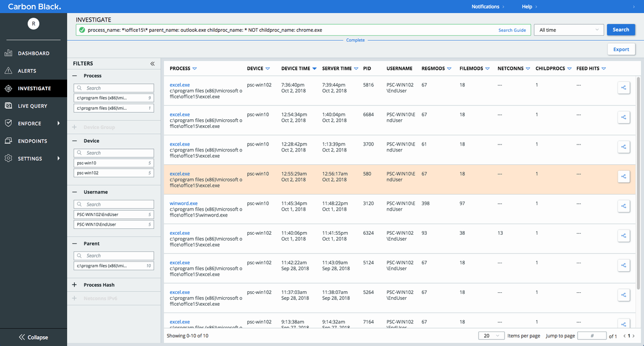
Task: Filter the DEVICE column
Action: click(267, 69)
